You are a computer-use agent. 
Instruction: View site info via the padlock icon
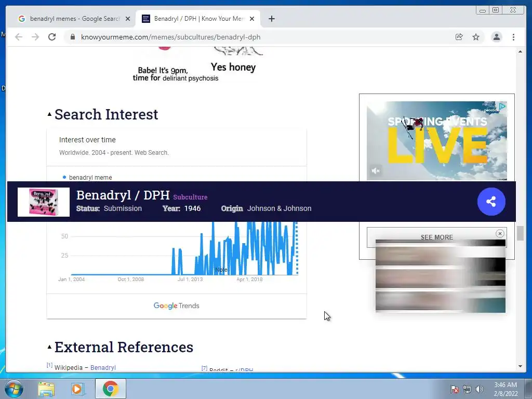73,37
